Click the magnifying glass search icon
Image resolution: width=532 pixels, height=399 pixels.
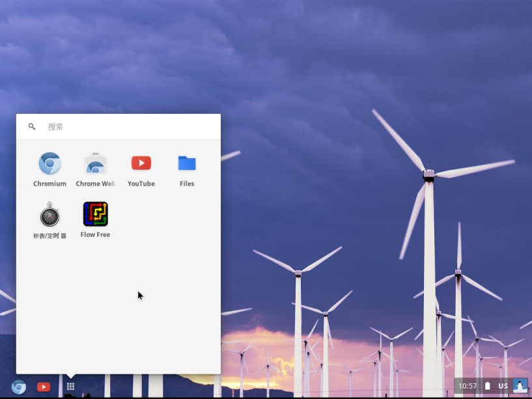[32, 127]
